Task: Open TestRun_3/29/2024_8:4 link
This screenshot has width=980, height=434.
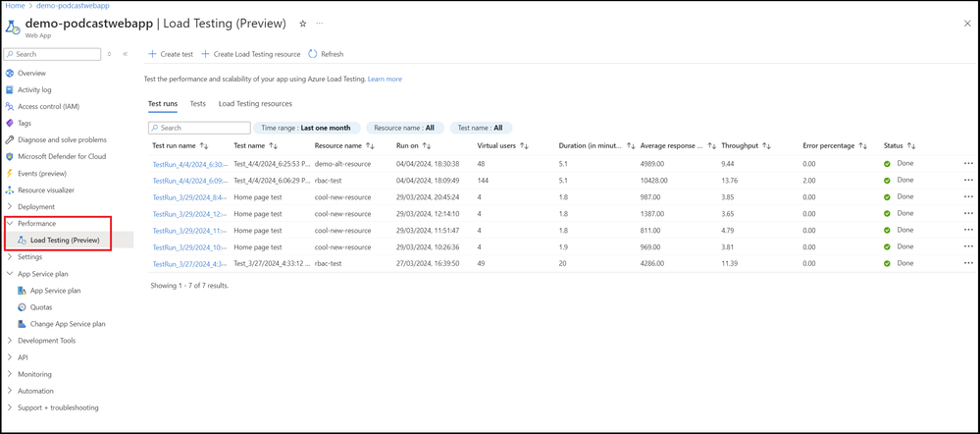Action: (190, 197)
